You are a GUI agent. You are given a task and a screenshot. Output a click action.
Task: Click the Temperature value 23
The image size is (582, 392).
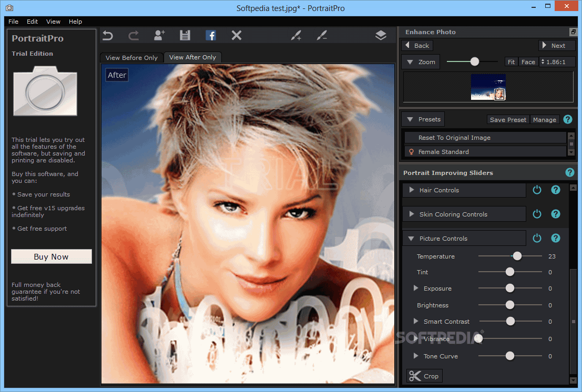[552, 256]
